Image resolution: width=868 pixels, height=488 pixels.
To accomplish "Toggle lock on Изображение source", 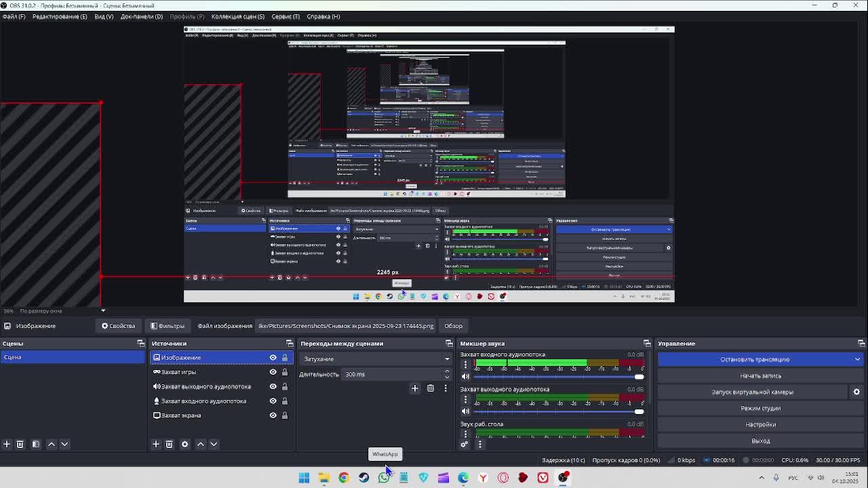I will 285,358.
